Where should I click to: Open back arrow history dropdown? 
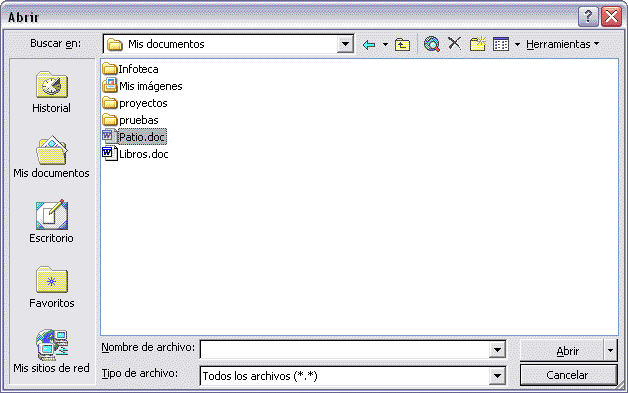tap(385, 44)
